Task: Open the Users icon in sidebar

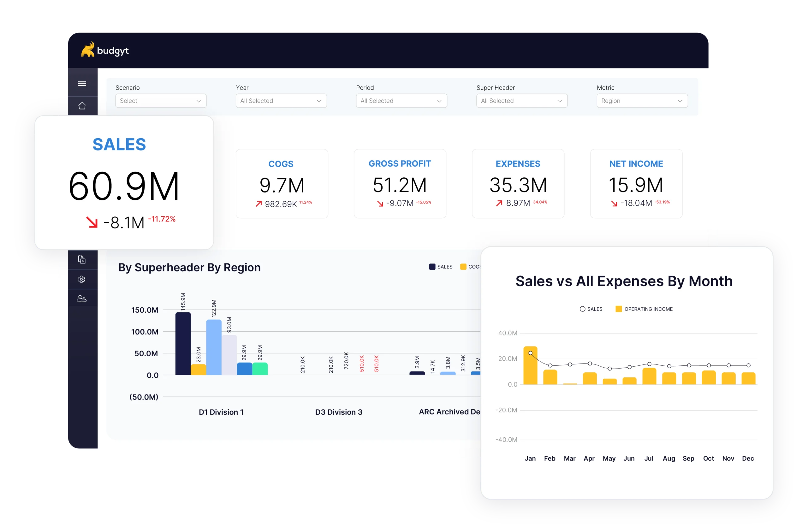Action: 82,299
